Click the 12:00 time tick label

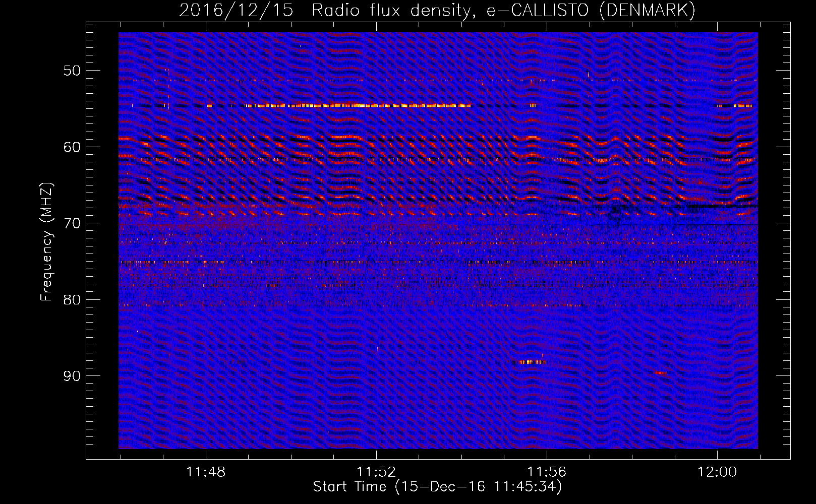click(x=717, y=472)
